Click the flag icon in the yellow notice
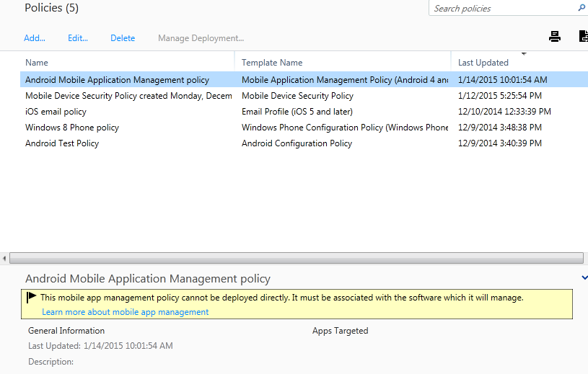 click(x=32, y=298)
